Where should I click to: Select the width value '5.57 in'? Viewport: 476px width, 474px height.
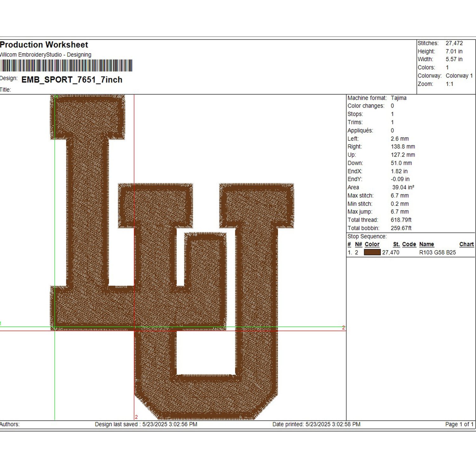(x=454, y=59)
